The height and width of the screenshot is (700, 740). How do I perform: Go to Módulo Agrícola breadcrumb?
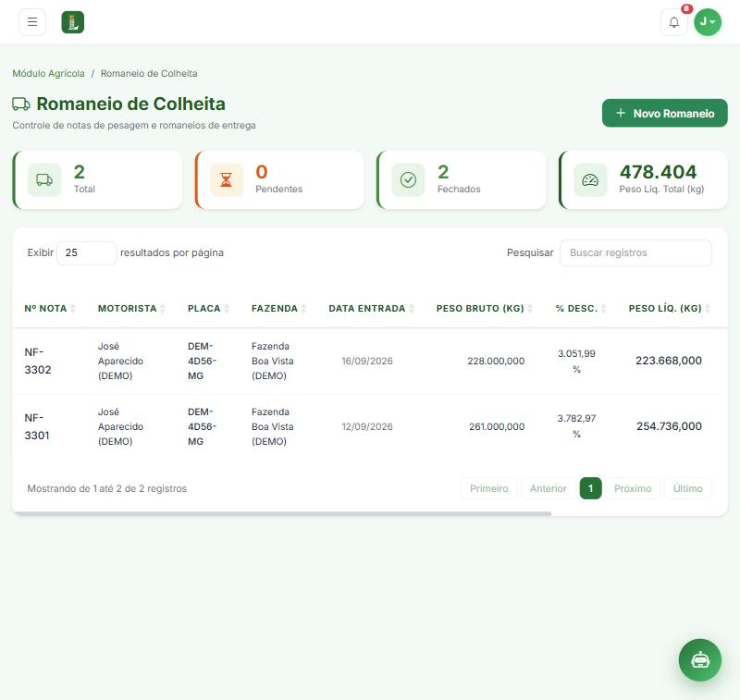(49, 73)
